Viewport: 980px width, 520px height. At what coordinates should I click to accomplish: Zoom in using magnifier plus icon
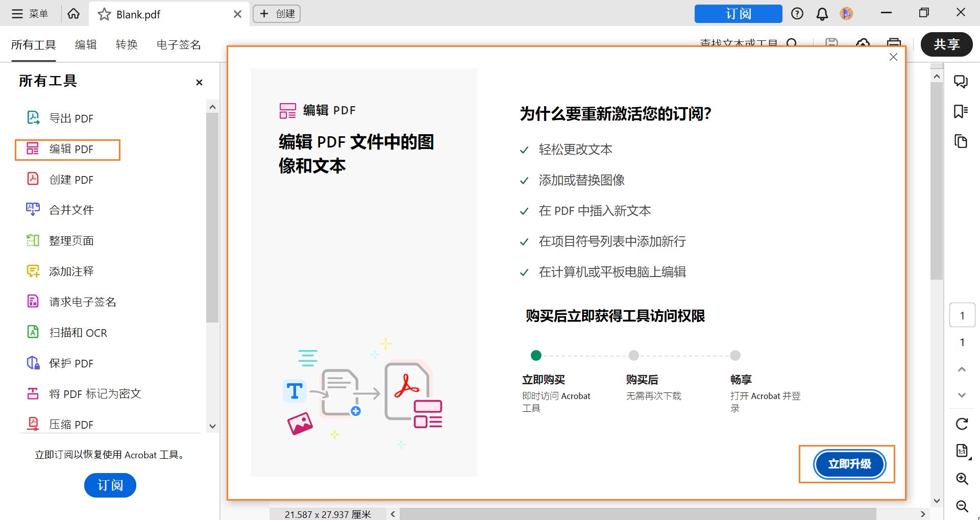[x=962, y=479]
